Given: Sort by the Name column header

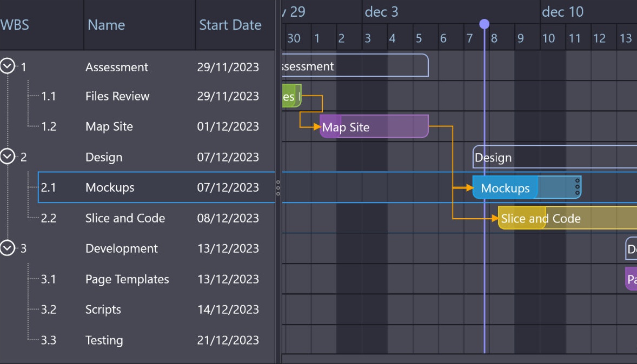Looking at the screenshot, I should coord(106,25).
